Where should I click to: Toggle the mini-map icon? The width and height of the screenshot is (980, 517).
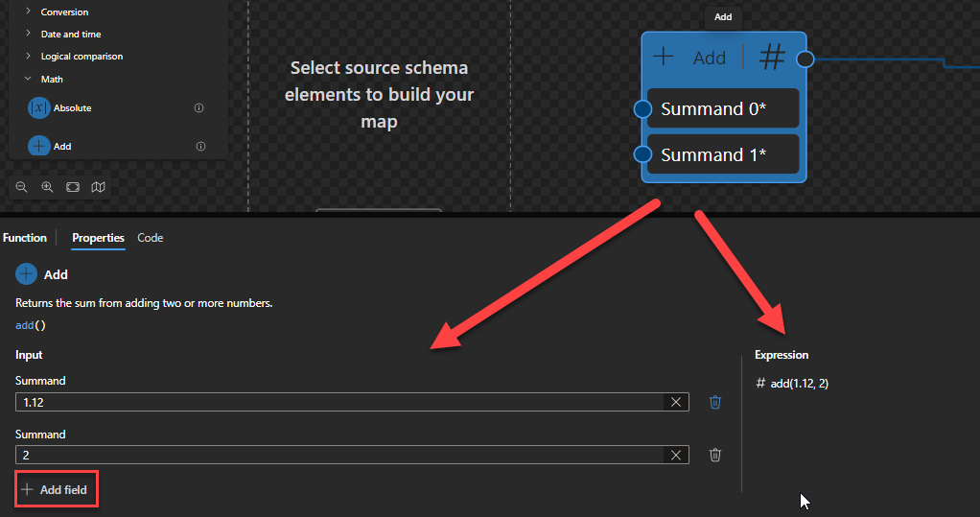(98, 188)
